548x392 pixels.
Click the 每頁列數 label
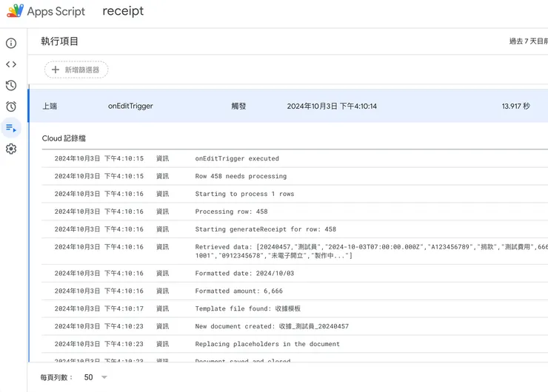coord(56,377)
